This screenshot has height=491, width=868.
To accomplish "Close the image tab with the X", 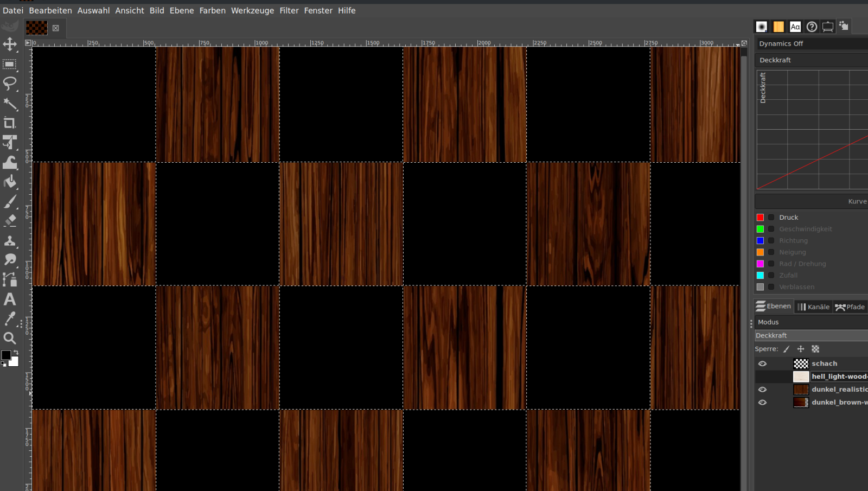I will pos(55,28).
